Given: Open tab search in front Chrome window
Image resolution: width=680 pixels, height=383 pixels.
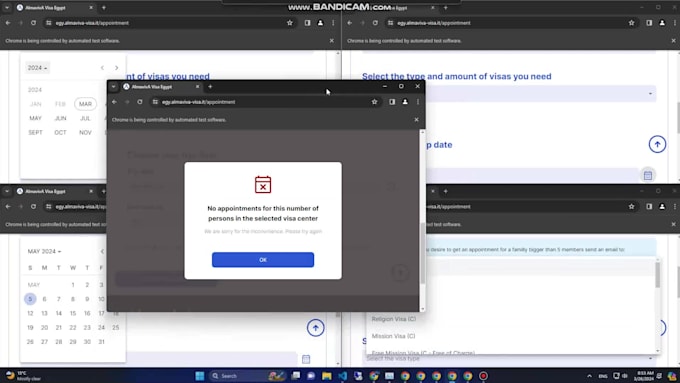Looking at the screenshot, I should tap(114, 87).
